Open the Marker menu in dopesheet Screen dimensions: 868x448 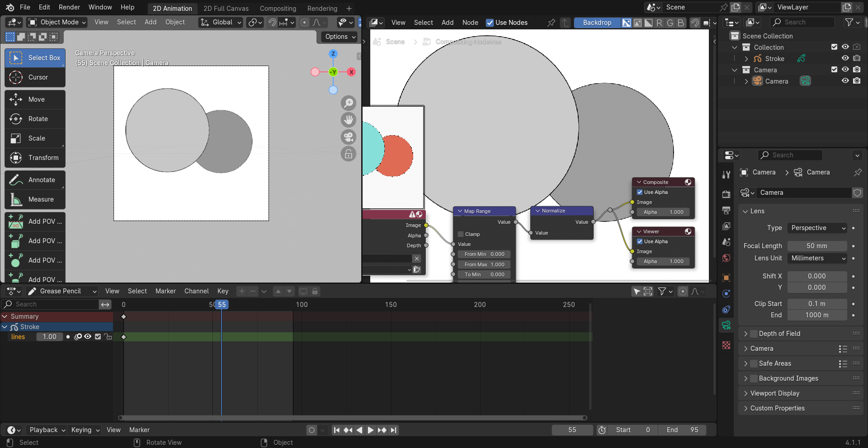(165, 291)
